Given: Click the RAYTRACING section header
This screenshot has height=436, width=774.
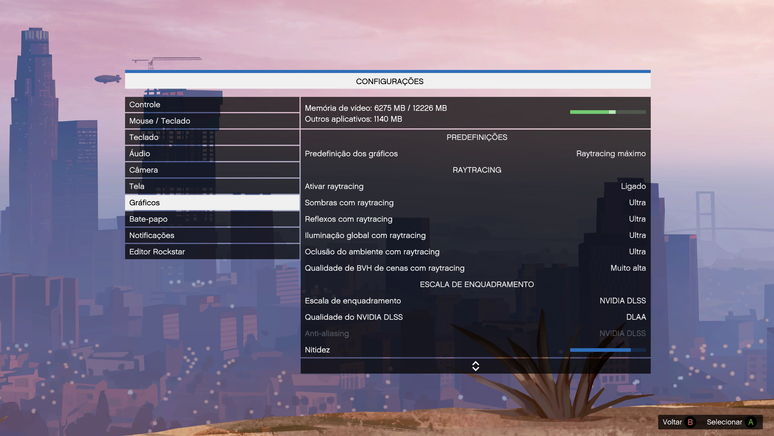Looking at the screenshot, I should tap(476, 170).
